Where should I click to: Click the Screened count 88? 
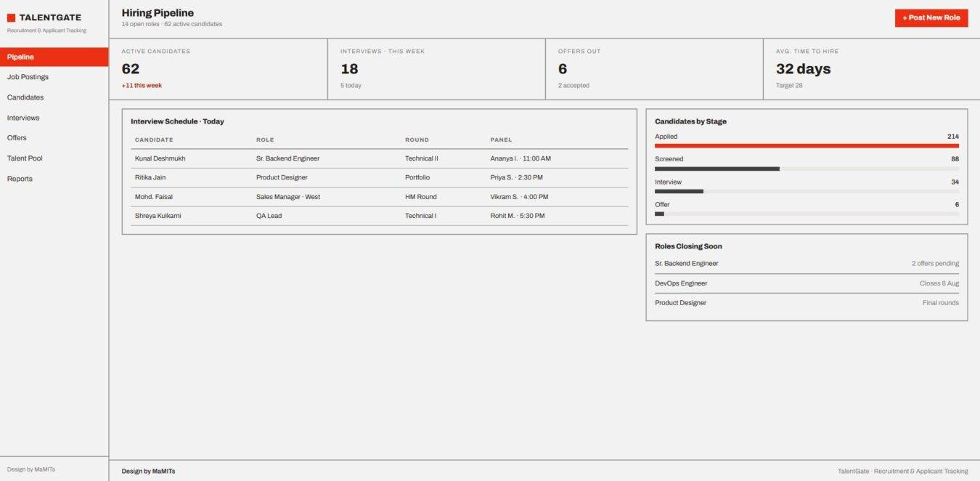(x=955, y=159)
